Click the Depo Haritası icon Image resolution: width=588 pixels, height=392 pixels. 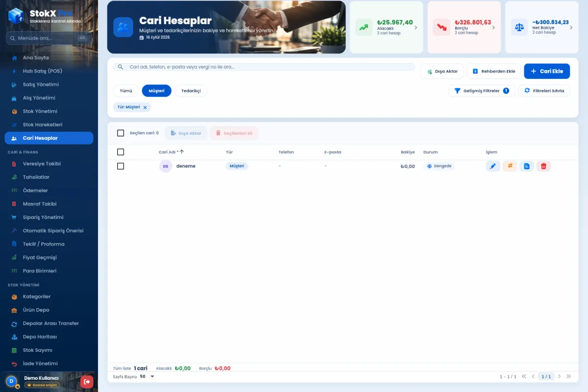pyautogui.click(x=14, y=337)
